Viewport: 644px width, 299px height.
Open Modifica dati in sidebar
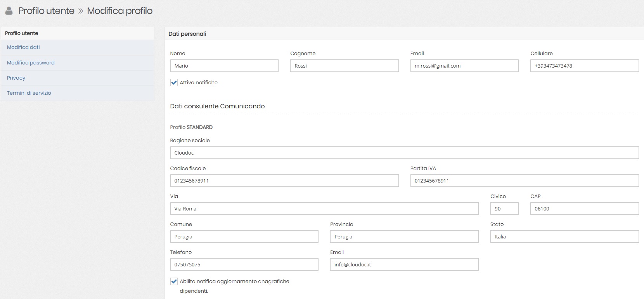pos(23,47)
